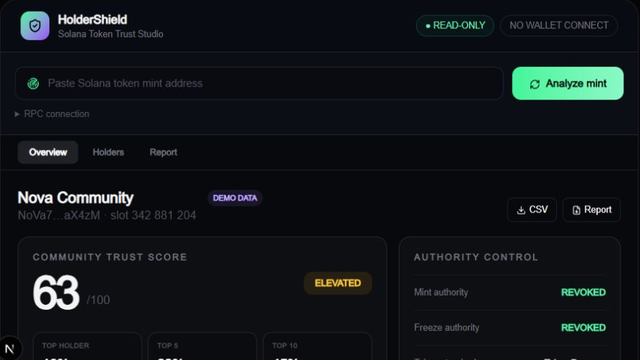This screenshot has height=360, width=640.
Task: Expand the RPC connection section
Action: pyautogui.click(x=52, y=114)
